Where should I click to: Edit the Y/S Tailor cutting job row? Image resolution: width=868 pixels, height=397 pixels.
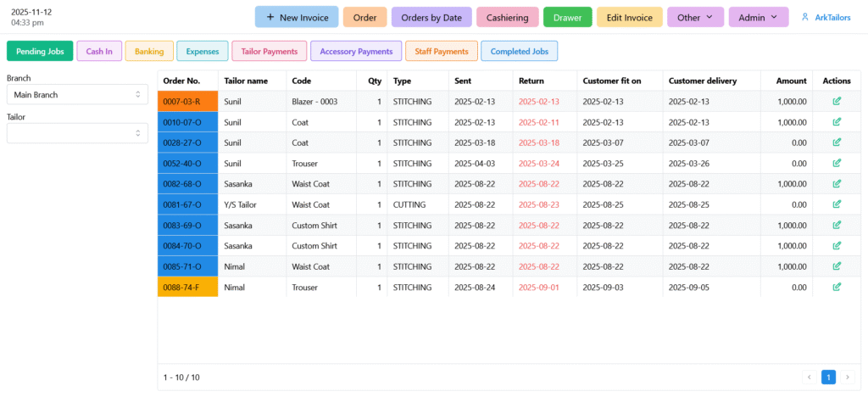coord(837,204)
